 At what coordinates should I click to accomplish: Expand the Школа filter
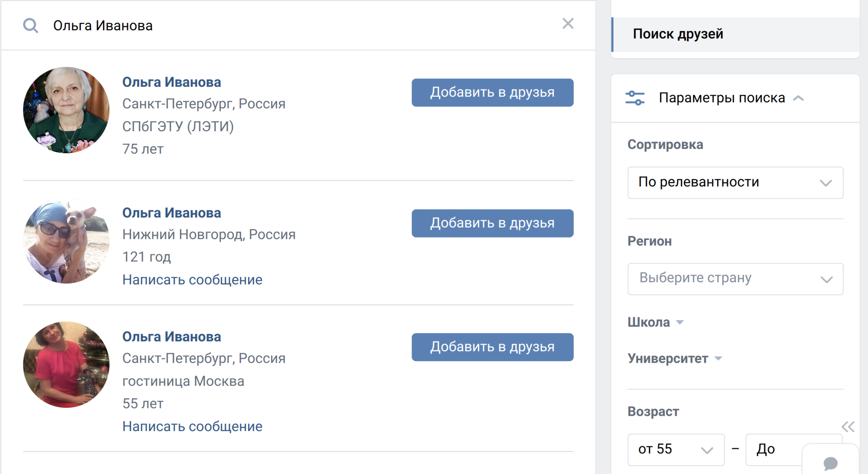tap(655, 322)
